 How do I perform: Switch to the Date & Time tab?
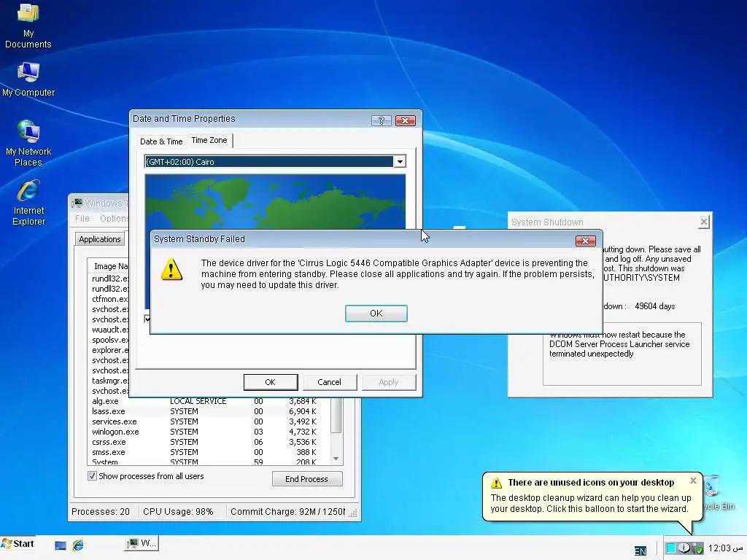pos(161,141)
